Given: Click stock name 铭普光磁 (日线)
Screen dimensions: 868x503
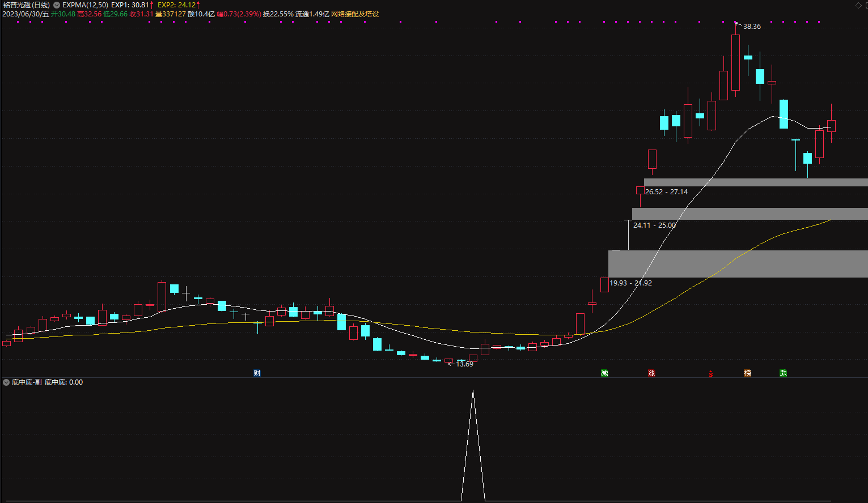Looking at the screenshot, I should pyautogui.click(x=27, y=5).
